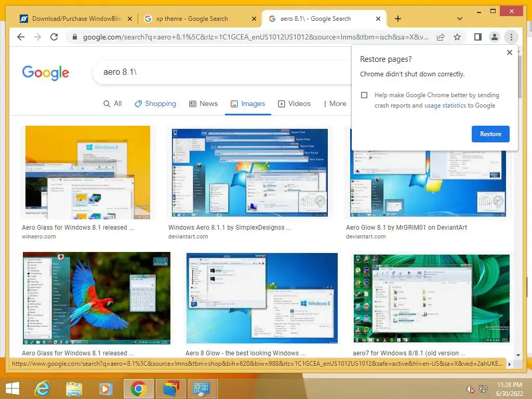Open the stacked windows taskbar app
The height and width of the screenshot is (399, 532).
click(x=170, y=389)
